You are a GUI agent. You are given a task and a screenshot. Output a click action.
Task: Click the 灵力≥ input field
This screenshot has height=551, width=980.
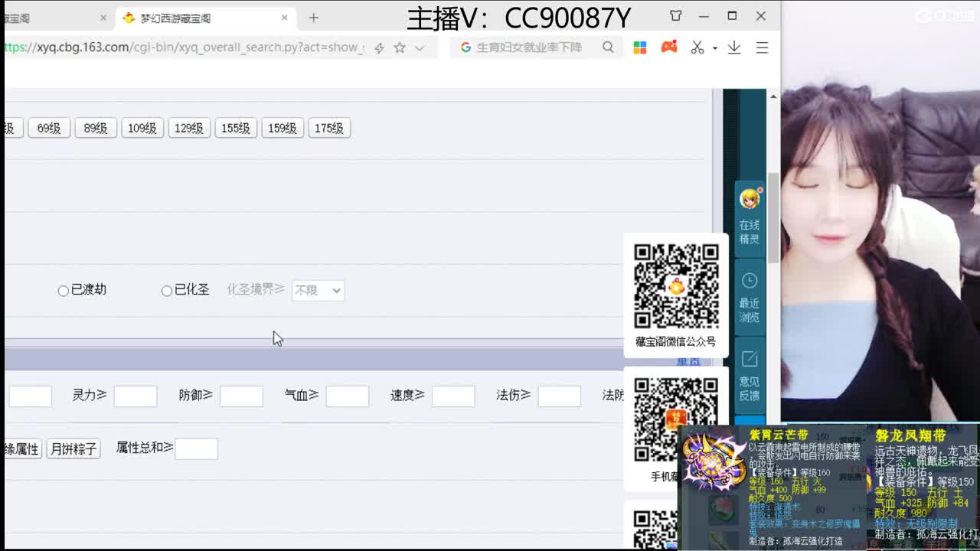(x=136, y=396)
